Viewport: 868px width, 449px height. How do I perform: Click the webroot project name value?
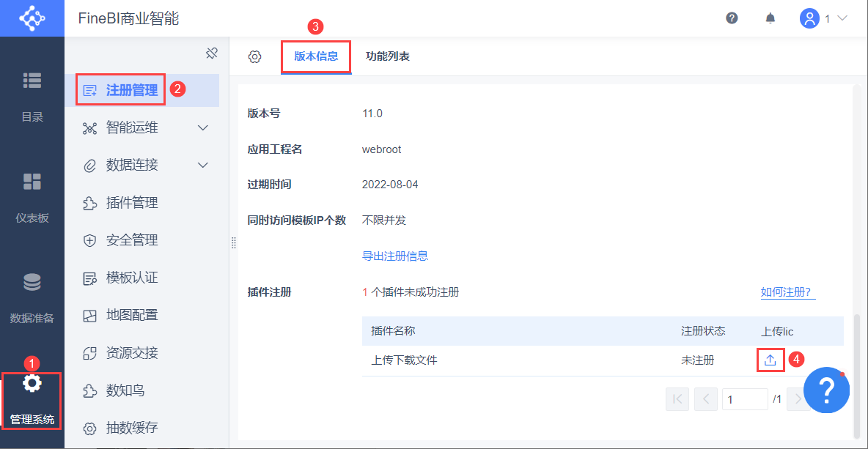pos(381,149)
